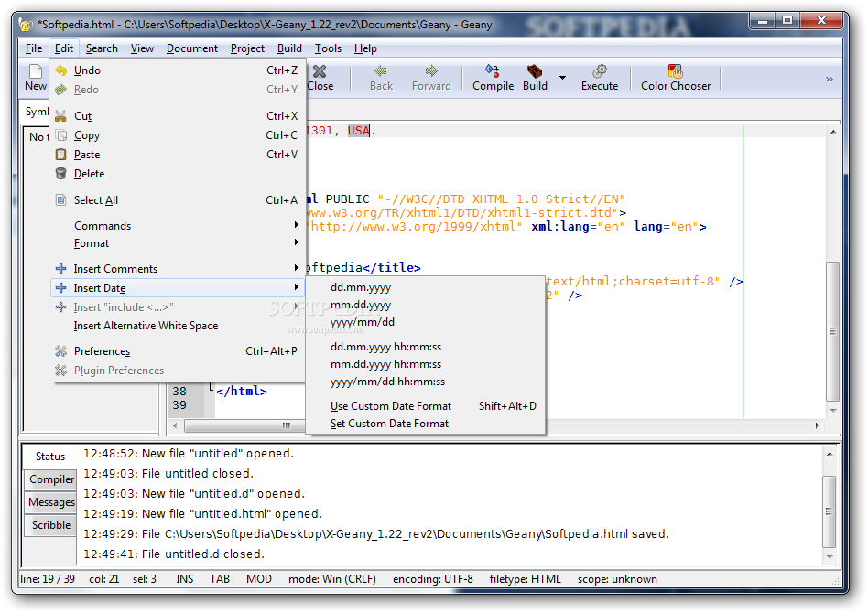
Task: Switch to the Messages tab
Action: point(51,502)
